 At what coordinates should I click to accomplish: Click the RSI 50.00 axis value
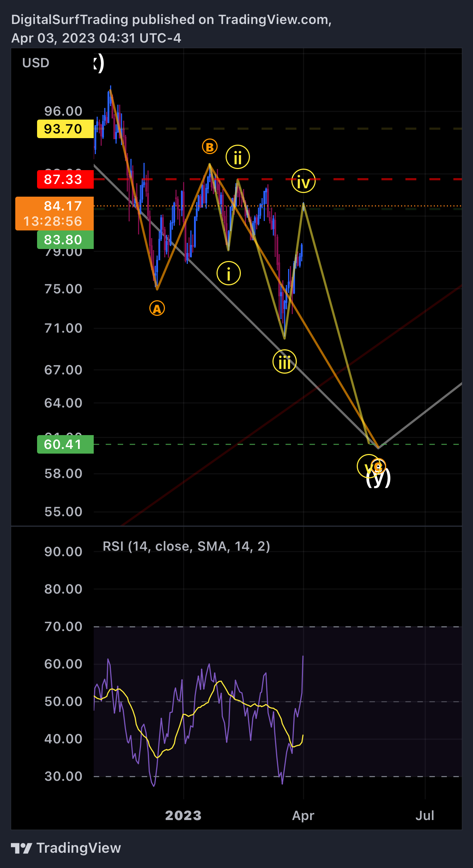click(63, 702)
